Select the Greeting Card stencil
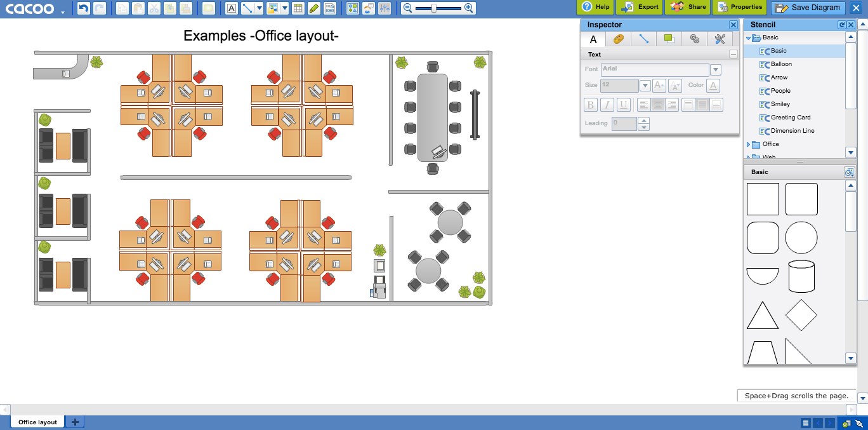 pos(791,118)
